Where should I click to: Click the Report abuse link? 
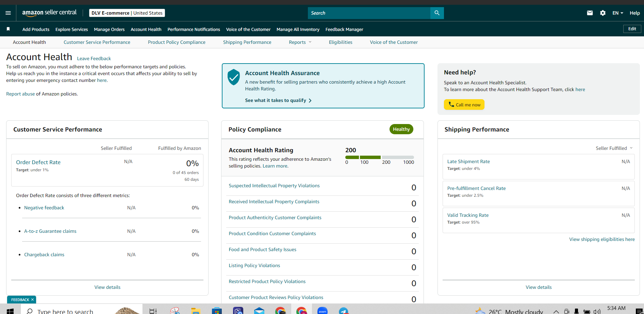coord(20,94)
